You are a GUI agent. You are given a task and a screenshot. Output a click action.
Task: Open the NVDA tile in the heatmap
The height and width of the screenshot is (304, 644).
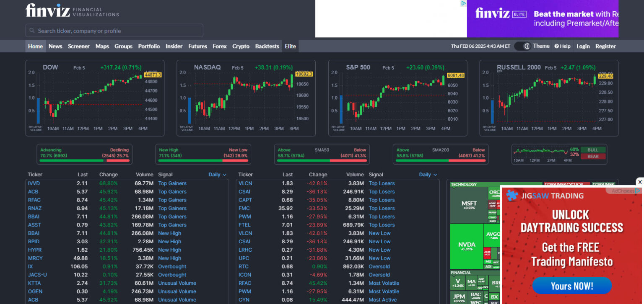point(466,245)
